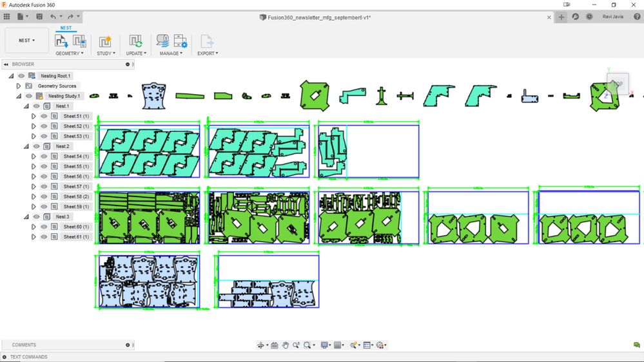Image resolution: width=644 pixels, height=362 pixels.
Task: Click the Study create icon
Action: tap(106, 41)
